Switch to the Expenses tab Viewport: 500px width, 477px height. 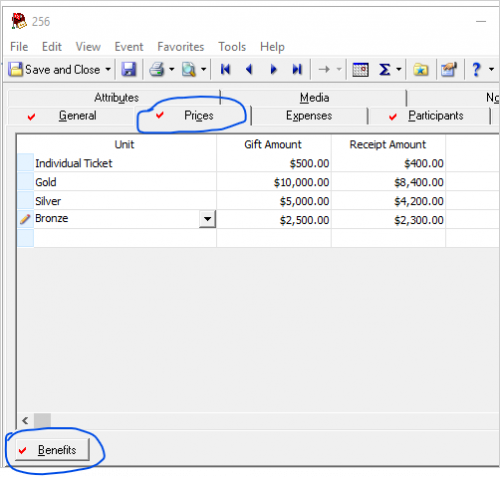click(x=309, y=116)
